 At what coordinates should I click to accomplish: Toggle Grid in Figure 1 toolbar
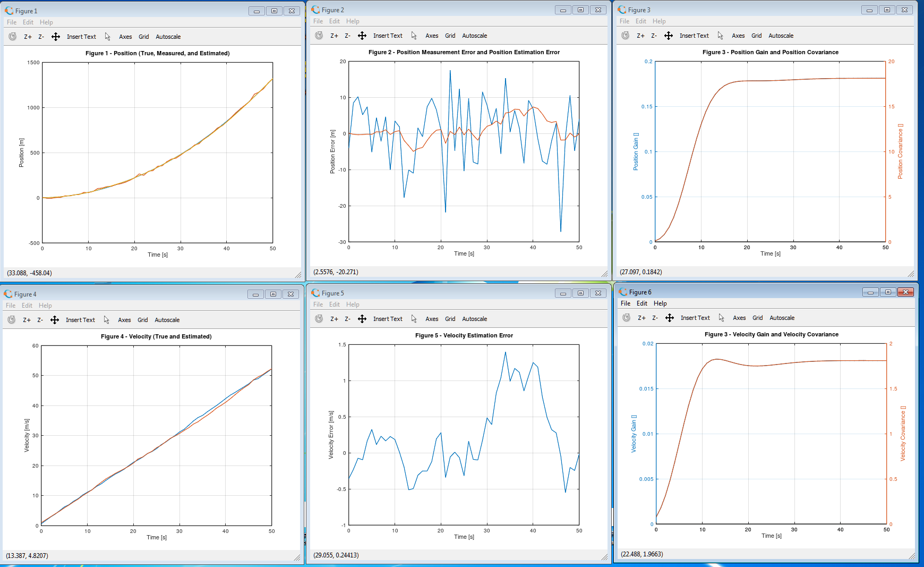[x=144, y=37]
